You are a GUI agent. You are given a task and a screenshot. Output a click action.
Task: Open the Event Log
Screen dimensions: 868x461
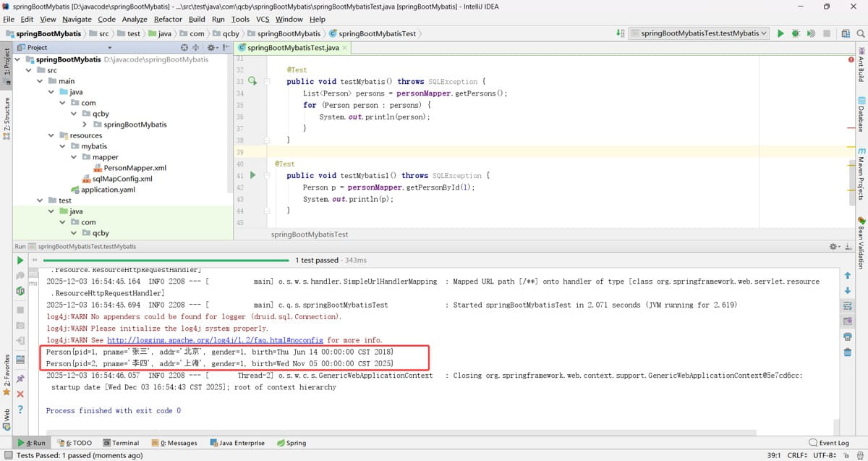(x=829, y=443)
